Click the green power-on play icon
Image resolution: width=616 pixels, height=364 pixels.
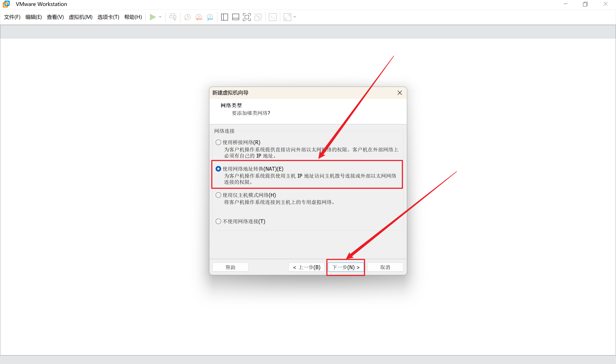[x=153, y=17]
